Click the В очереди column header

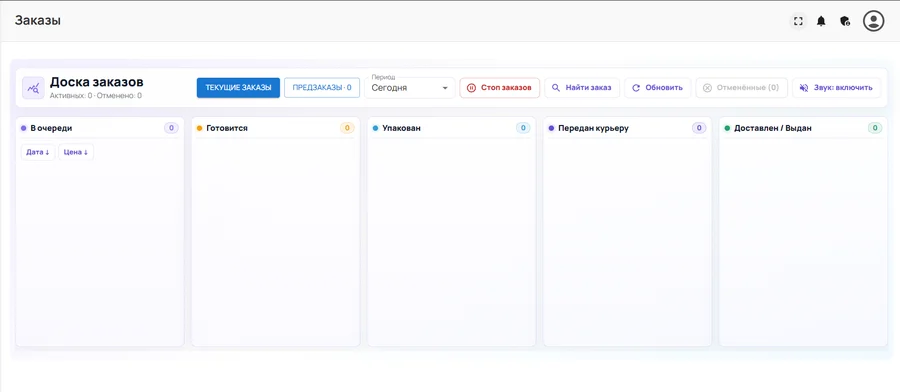51,129
